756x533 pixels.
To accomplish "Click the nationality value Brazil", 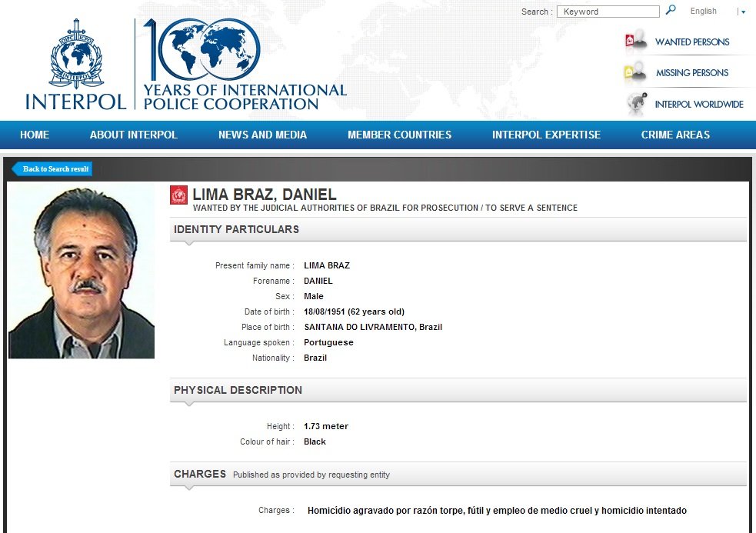I will [x=315, y=358].
